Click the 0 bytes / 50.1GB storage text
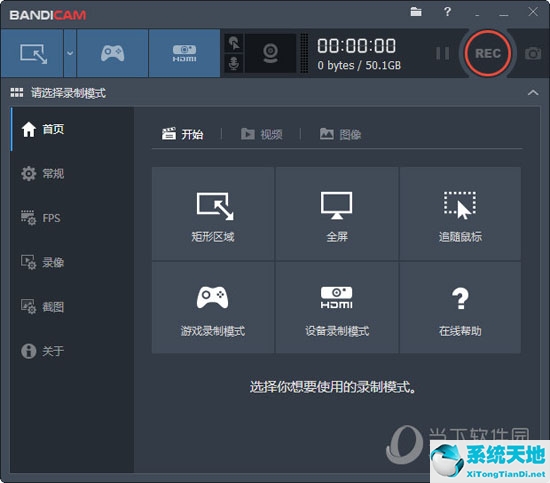 (359, 65)
